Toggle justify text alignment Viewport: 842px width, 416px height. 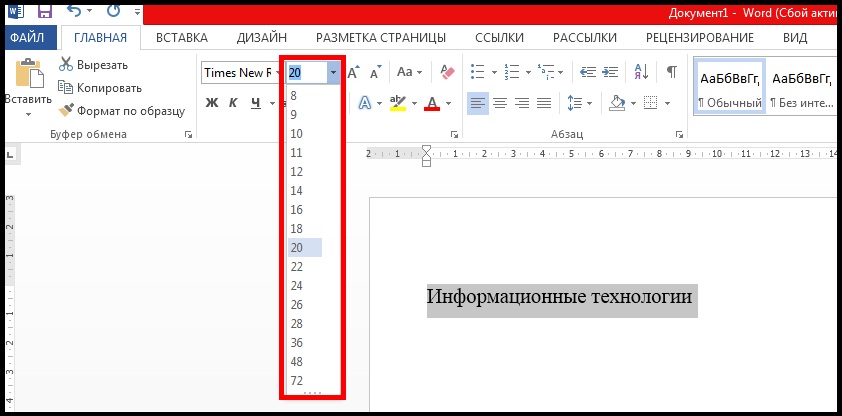(x=544, y=103)
